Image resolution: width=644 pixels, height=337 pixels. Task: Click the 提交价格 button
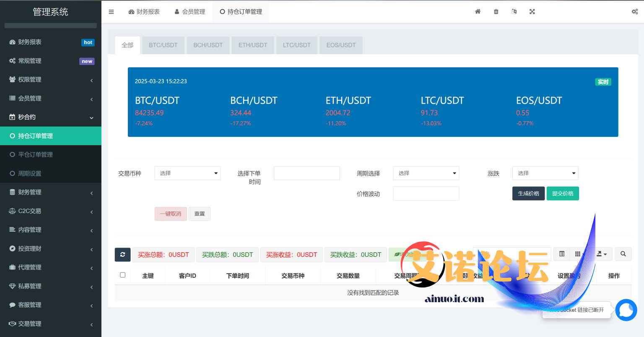click(x=563, y=193)
